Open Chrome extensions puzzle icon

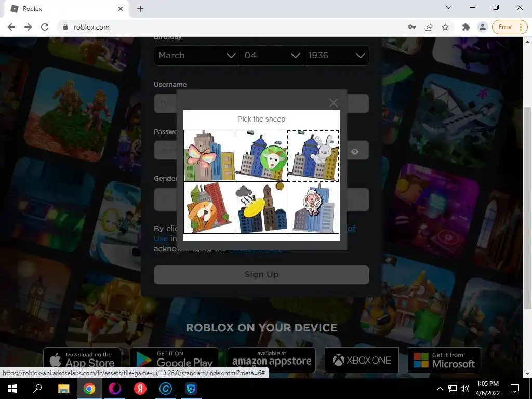(x=466, y=27)
